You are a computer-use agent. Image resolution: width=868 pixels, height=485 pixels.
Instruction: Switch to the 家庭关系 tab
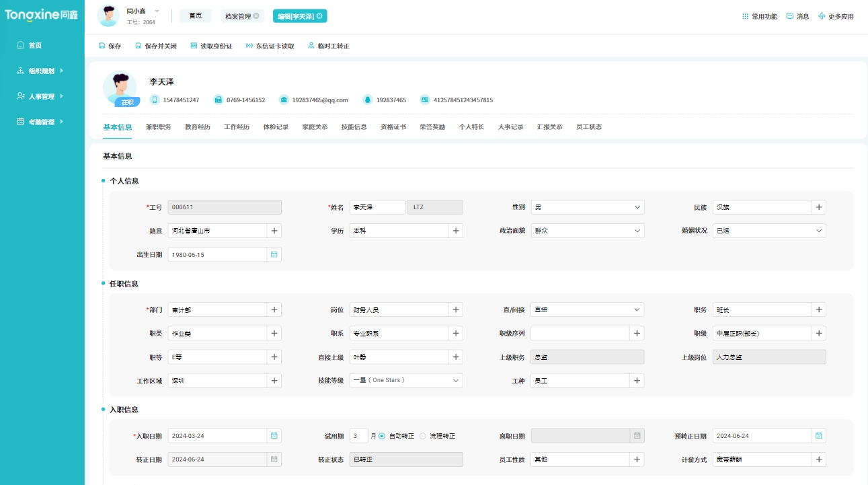(x=315, y=126)
